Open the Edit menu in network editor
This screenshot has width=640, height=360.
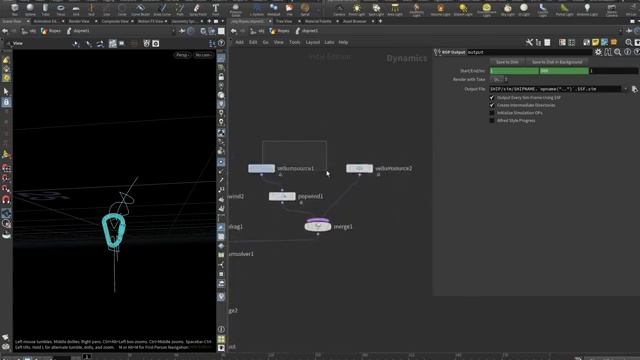[x=253, y=42]
